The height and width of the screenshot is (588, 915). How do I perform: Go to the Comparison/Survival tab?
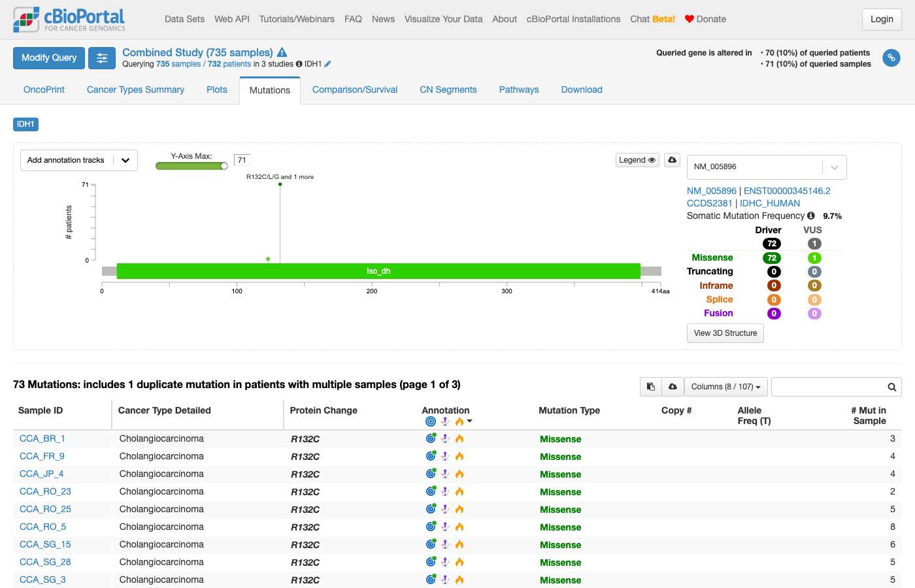355,90
